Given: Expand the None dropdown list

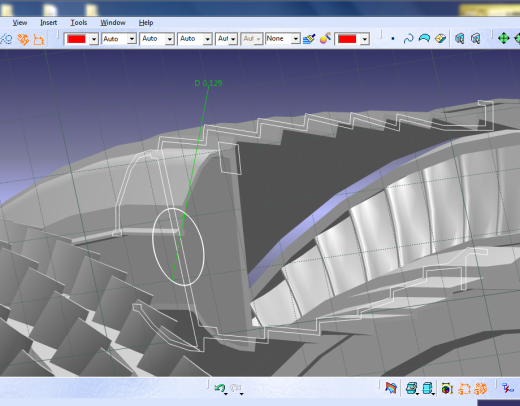Looking at the screenshot, I should coord(295,39).
